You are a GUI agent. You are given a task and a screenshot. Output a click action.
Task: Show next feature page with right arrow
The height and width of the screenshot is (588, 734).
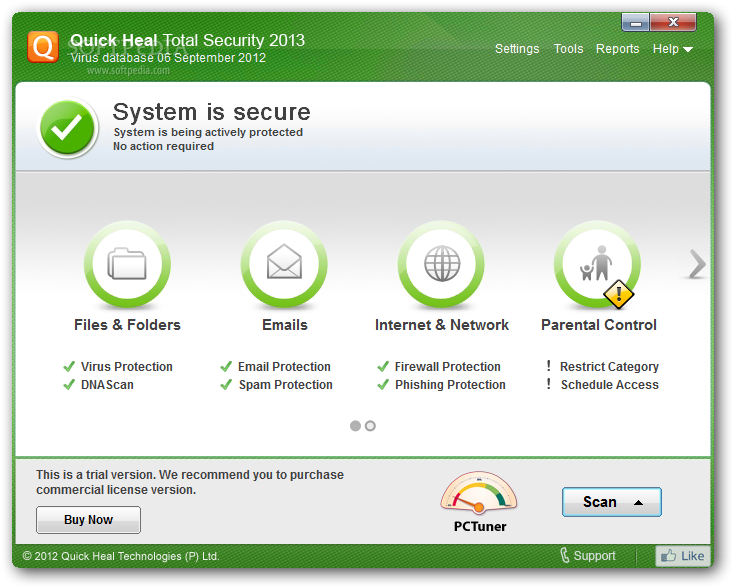pos(697,265)
